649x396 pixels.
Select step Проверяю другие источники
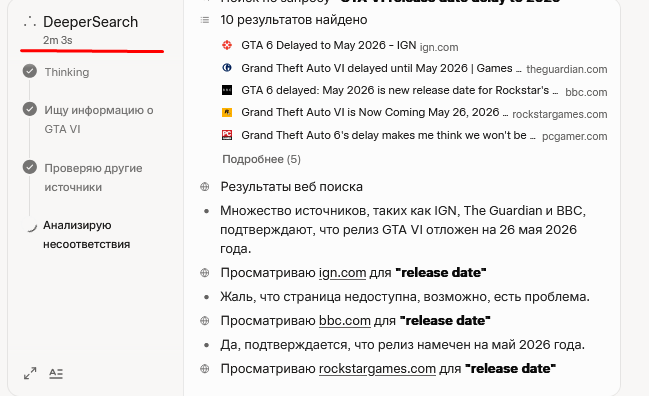click(x=93, y=178)
